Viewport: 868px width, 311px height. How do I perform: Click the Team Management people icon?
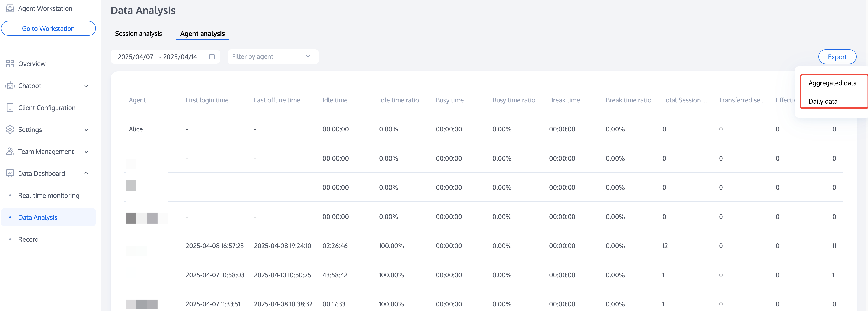pyautogui.click(x=10, y=151)
